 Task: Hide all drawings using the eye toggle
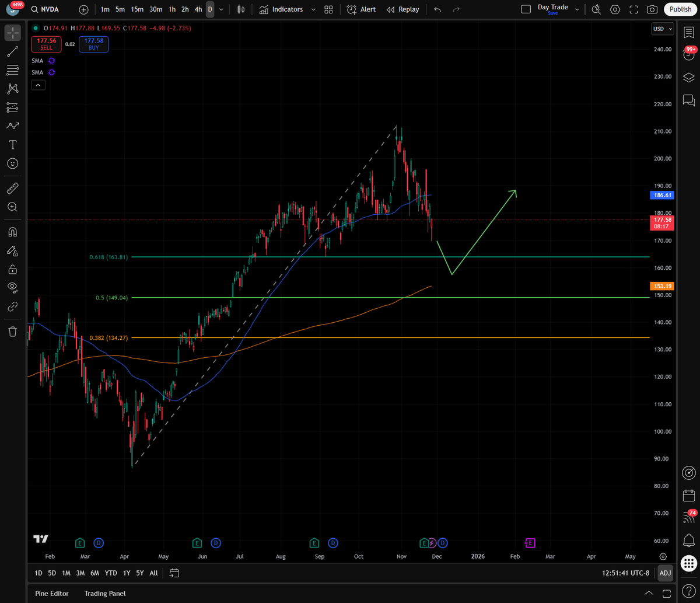tap(12, 287)
